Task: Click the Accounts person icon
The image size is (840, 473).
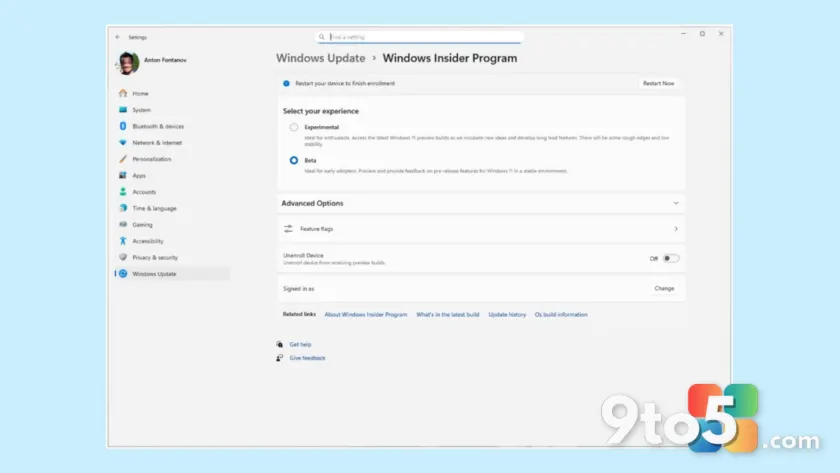Action: (123, 192)
